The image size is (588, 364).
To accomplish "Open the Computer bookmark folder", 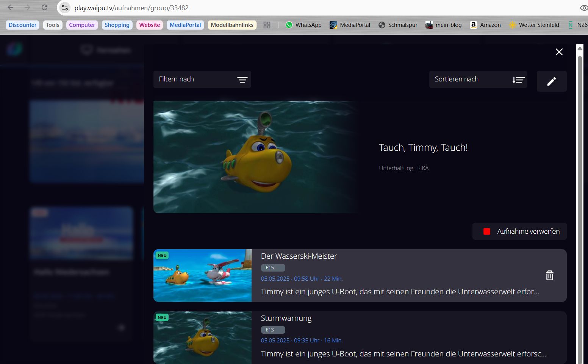I will pyautogui.click(x=82, y=25).
